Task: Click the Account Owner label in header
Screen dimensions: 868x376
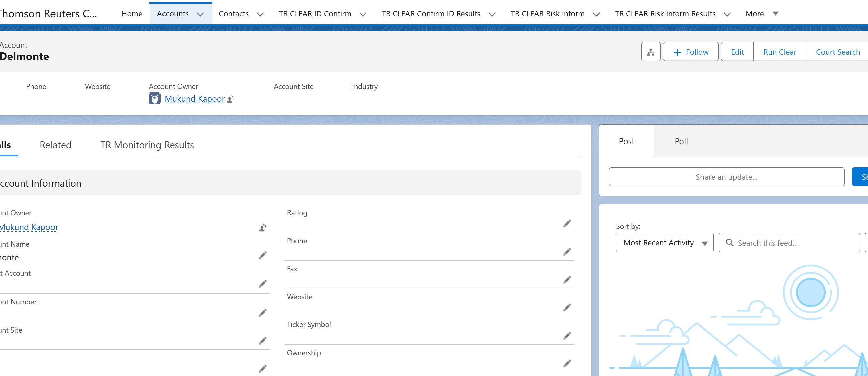Action: tap(174, 87)
